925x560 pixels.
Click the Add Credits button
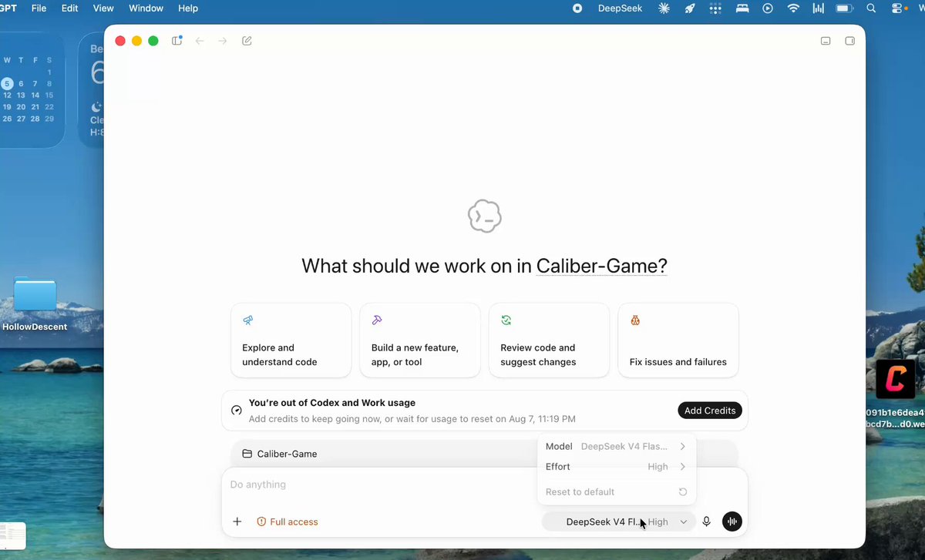[710, 411]
